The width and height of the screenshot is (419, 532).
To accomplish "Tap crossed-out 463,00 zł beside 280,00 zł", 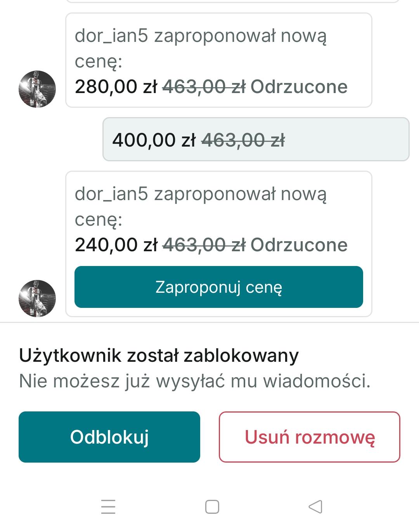I will (204, 86).
